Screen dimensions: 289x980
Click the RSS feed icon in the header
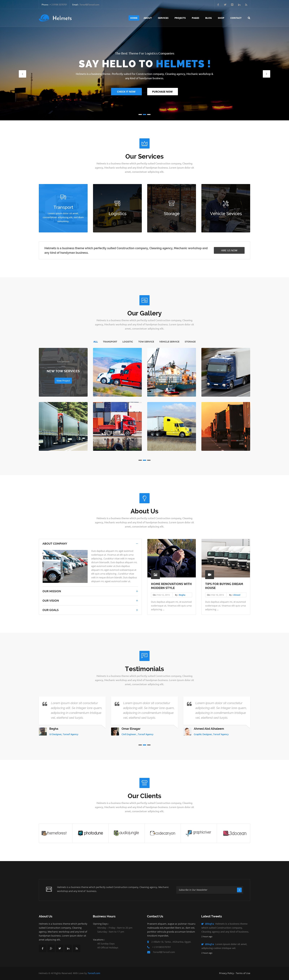pos(246,5)
